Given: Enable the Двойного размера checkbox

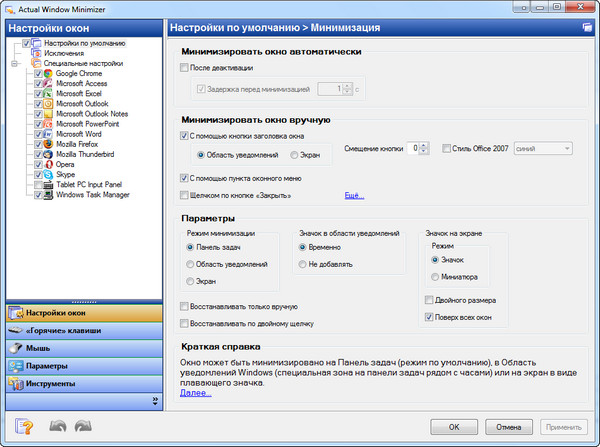Looking at the screenshot, I should [429, 300].
